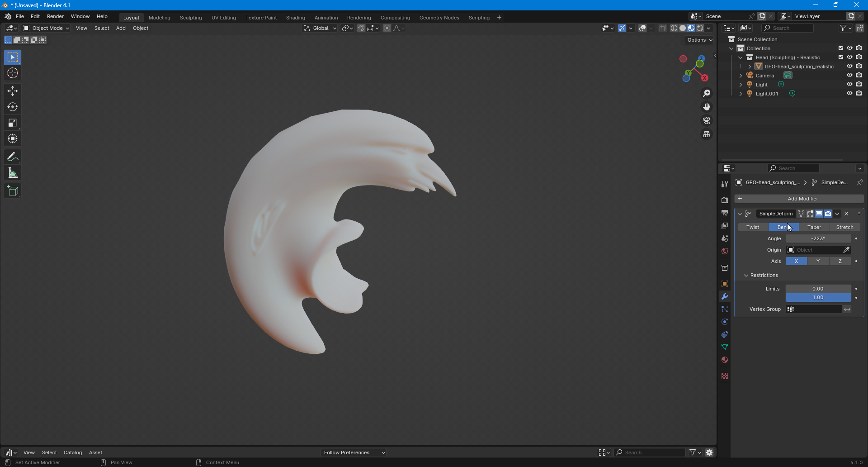This screenshot has height=467, width=868.
Task: Open the Material properties tab
Action: (725, 360)
